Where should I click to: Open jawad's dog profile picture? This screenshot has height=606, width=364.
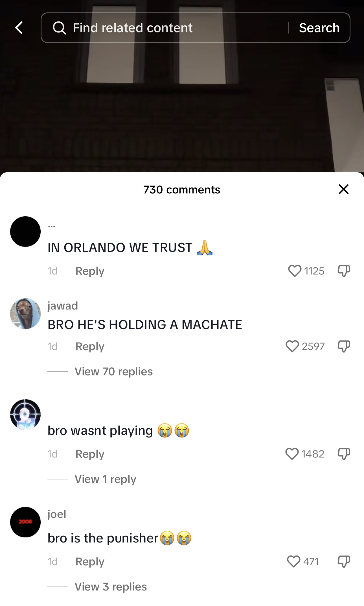click(25, 313)
